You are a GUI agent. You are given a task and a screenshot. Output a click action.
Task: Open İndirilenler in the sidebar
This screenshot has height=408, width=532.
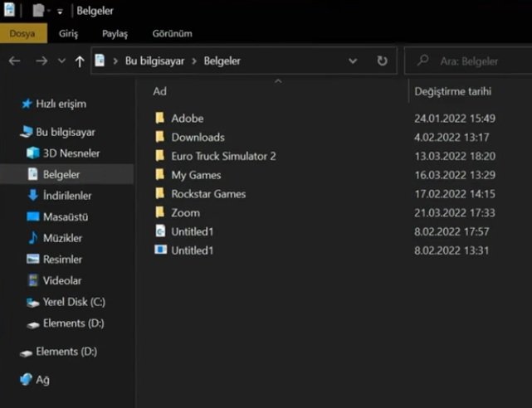point(67,196)
